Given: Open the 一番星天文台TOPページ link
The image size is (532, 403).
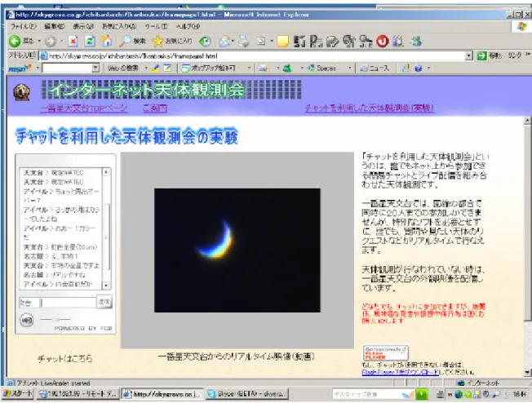Looking at the screenshot, I should 83,108.
